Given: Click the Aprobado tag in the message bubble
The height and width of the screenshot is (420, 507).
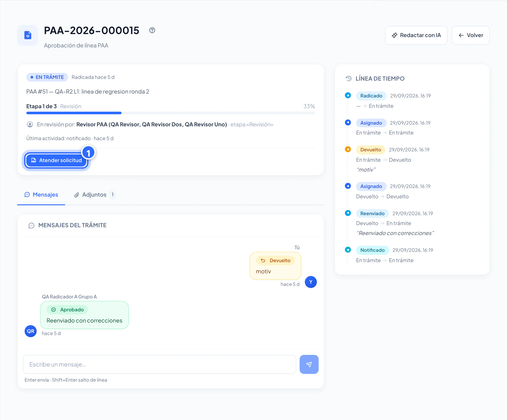Looking at the screenshot, I should (x=67, y=310).
